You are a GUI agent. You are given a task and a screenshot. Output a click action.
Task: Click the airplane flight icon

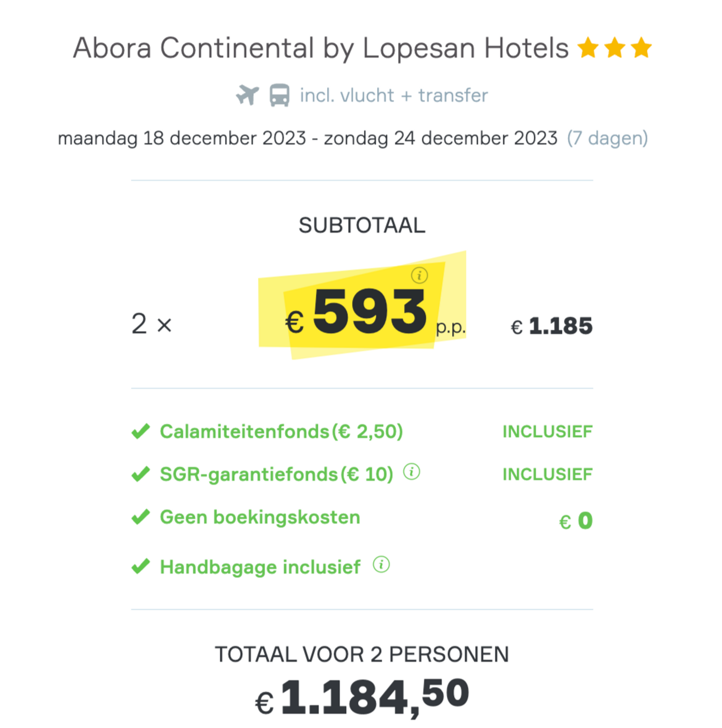pos(248,95)
